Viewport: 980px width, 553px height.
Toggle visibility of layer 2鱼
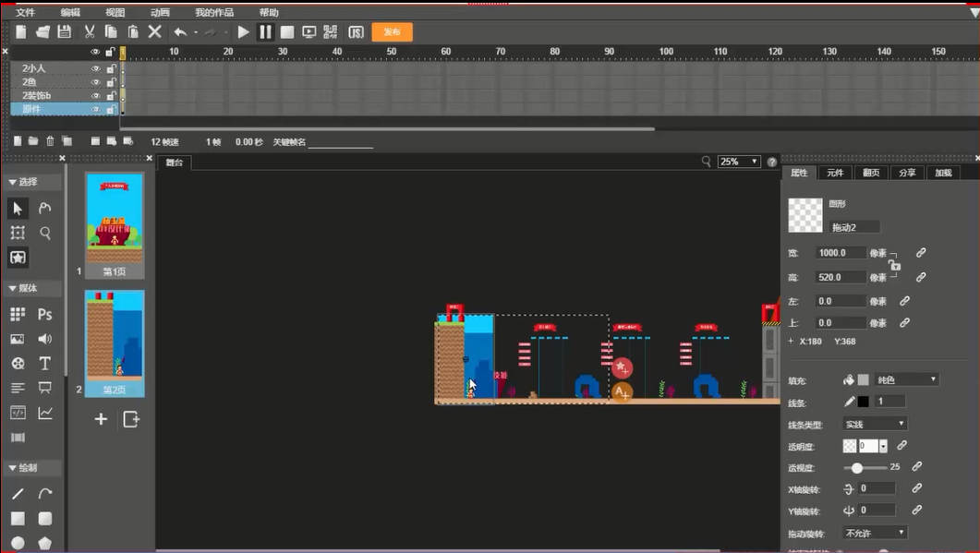(96, 82)
